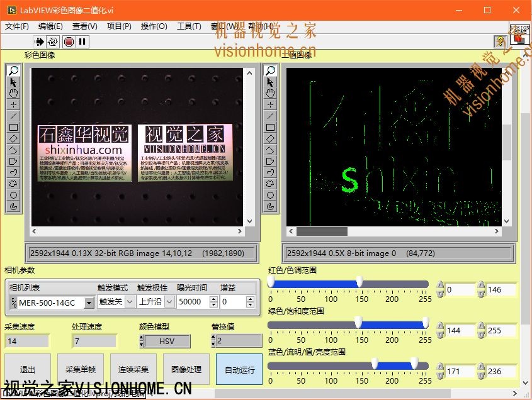
Task: Click color image vertical scroll down arrow
Action: (249, 221)
